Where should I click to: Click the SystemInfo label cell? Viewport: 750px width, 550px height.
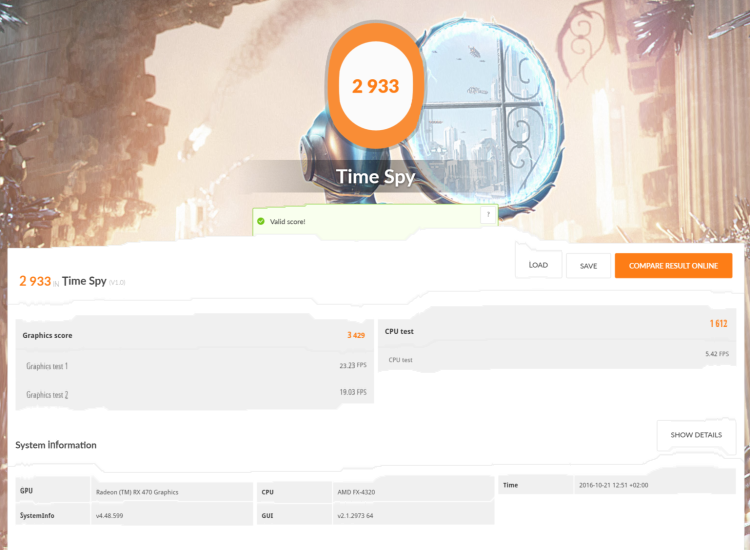pos(53,515)
